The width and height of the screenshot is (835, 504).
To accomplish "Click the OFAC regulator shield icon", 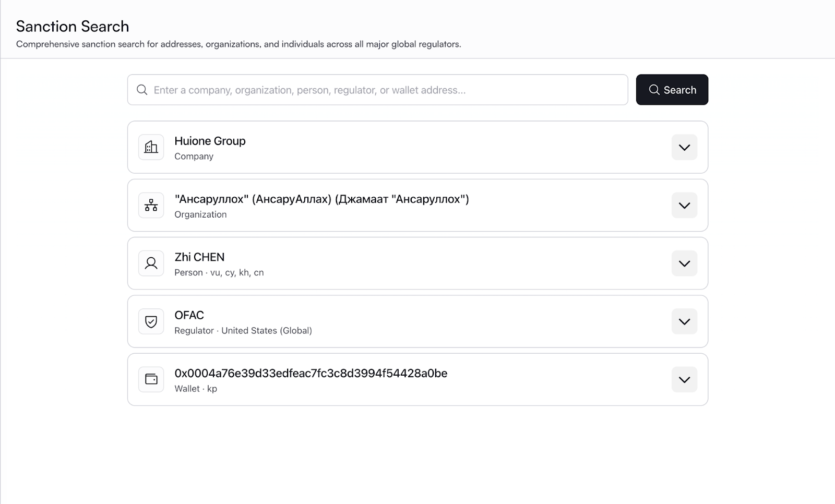I will [x=151, y=321].
